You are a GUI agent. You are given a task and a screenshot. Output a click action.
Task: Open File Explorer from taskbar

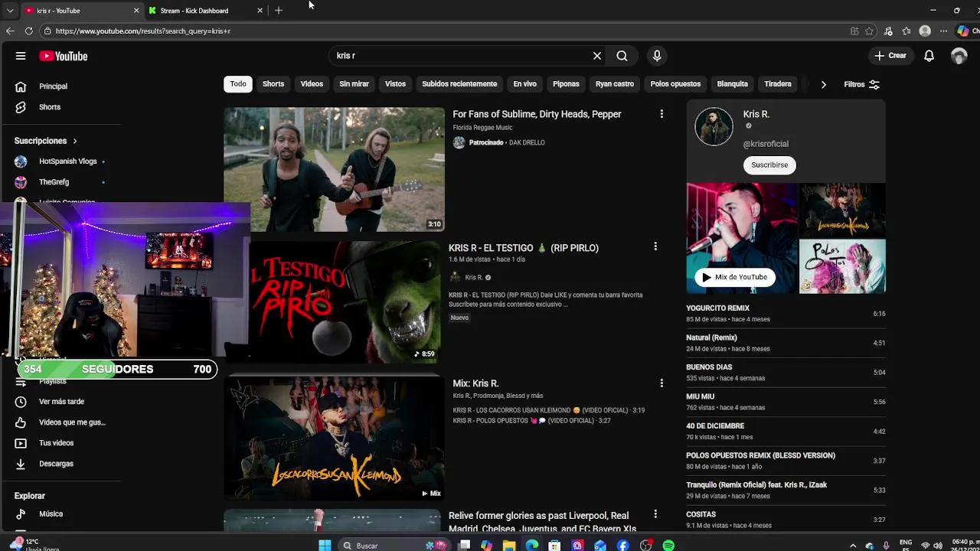point(509,546)
